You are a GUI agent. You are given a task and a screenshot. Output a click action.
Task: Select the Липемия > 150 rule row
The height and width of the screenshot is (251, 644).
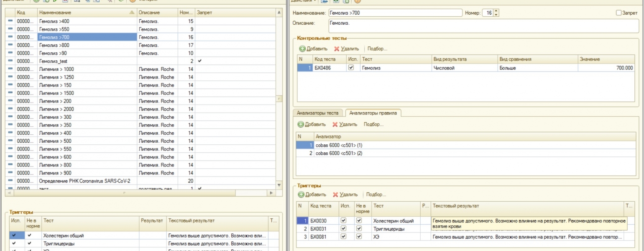click(140, 85)
